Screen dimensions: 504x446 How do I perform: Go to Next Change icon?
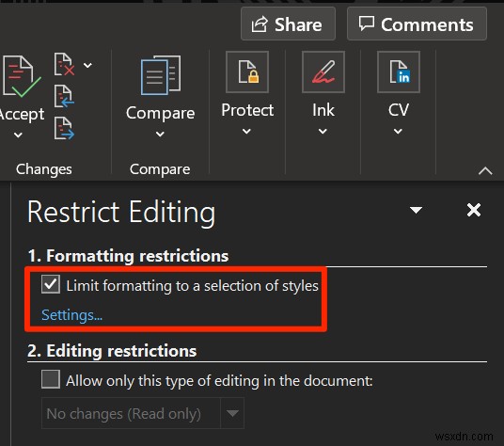point(64,128)
